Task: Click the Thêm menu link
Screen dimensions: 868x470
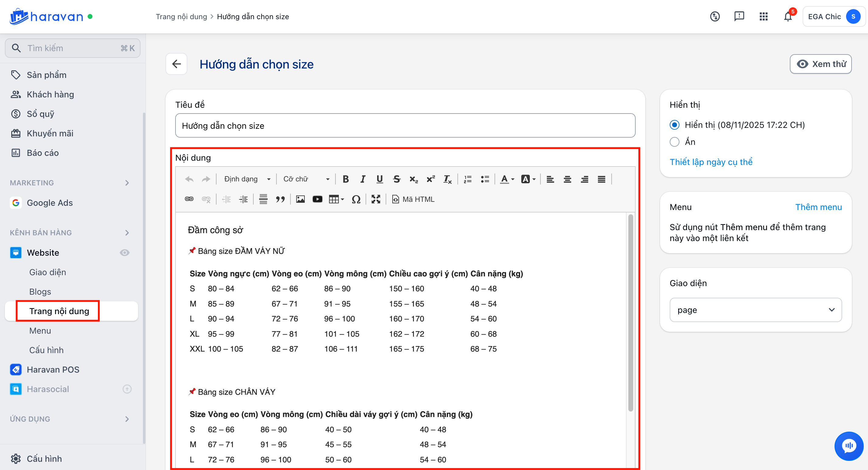Action: [x=818, y=207]
